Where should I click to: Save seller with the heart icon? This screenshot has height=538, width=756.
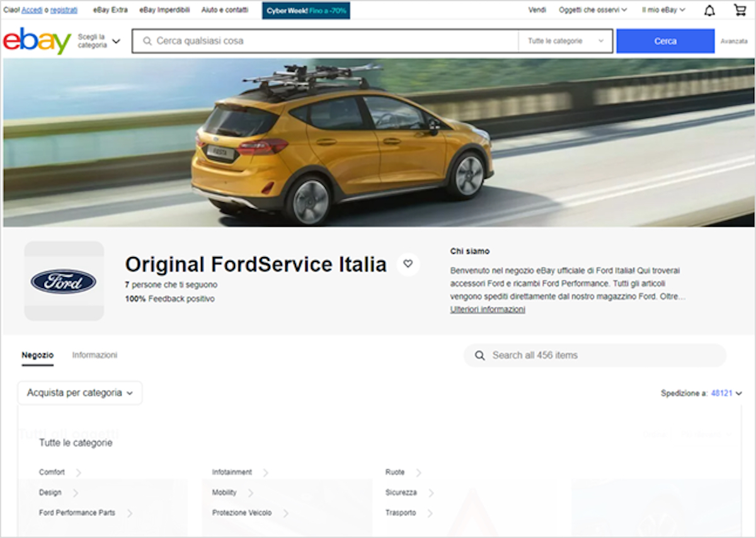click(408, 264)
